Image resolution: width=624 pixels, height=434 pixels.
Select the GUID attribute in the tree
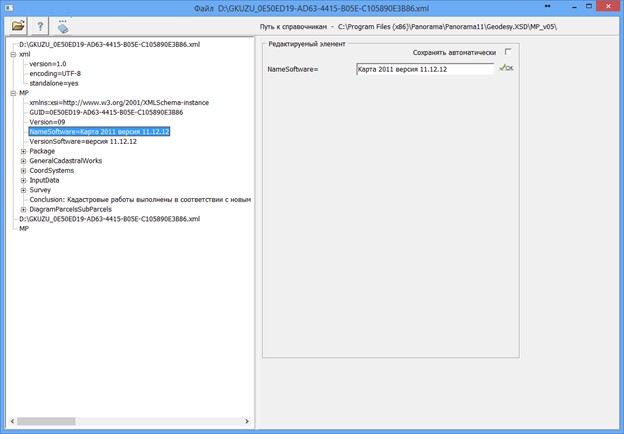click(x=105, y=113)
